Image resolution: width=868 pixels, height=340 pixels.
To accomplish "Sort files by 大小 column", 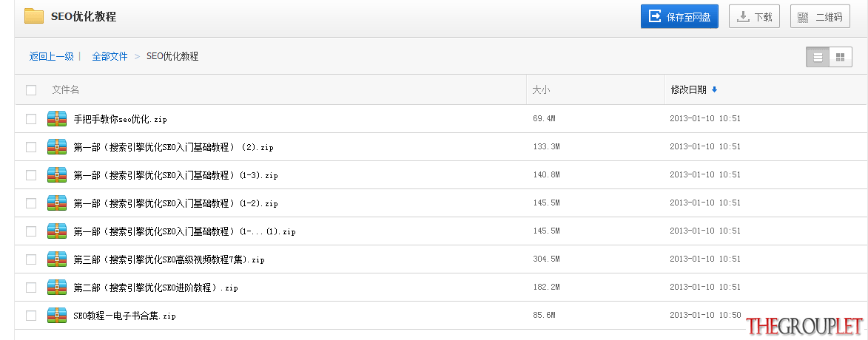I will pyautogui.click(x=541, y=89).
